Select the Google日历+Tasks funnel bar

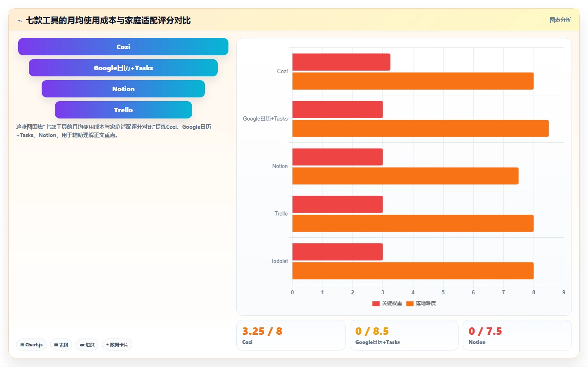[x=123, y=68]
